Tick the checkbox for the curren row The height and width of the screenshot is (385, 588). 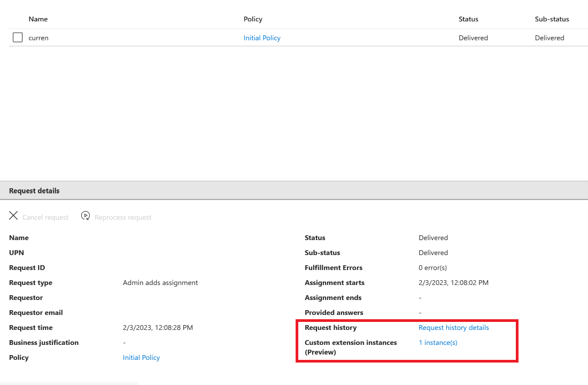[18, 37]
